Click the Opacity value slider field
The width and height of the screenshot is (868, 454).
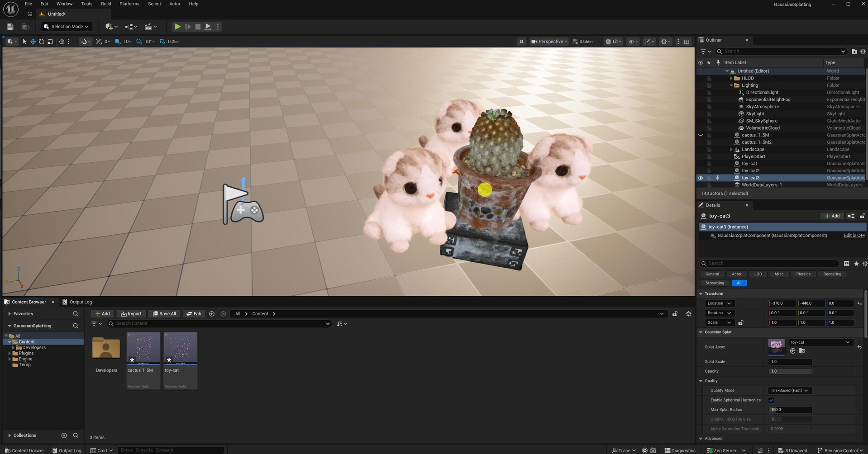click(x=790, y=371)
